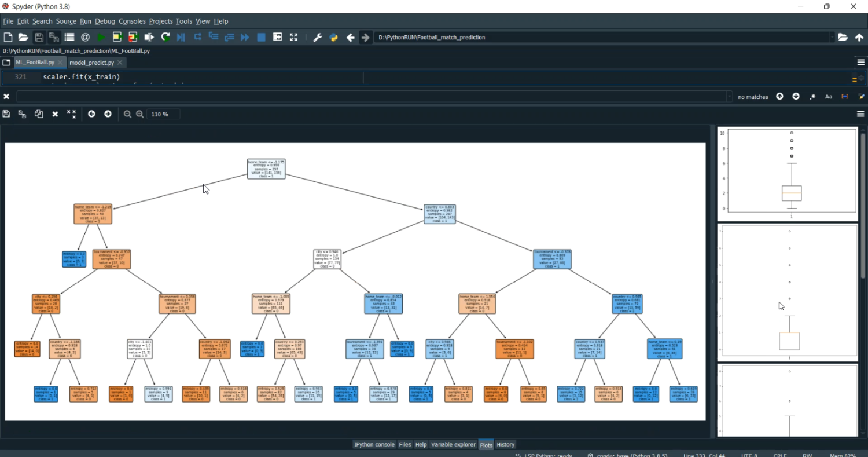Switch to the Variable explorer pane

[453, 445]
